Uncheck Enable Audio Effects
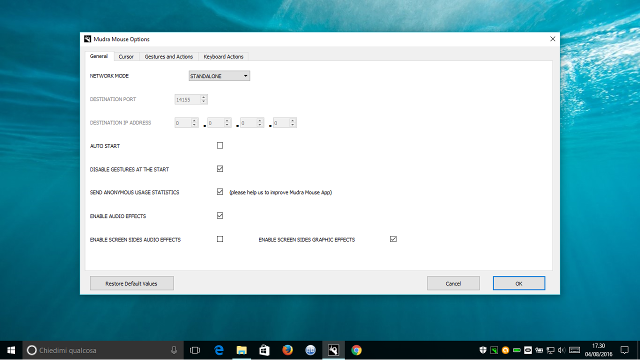 (x=220, y=215)
